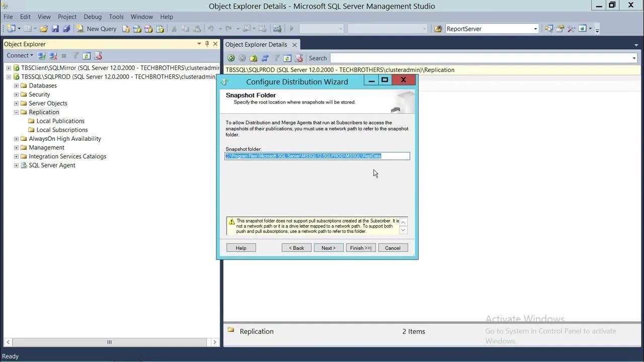Image resolution: width=644 pixels, height=362 pixels.
Task: Select Integration Services Catalogs in tree
Action: click(67, 156)
